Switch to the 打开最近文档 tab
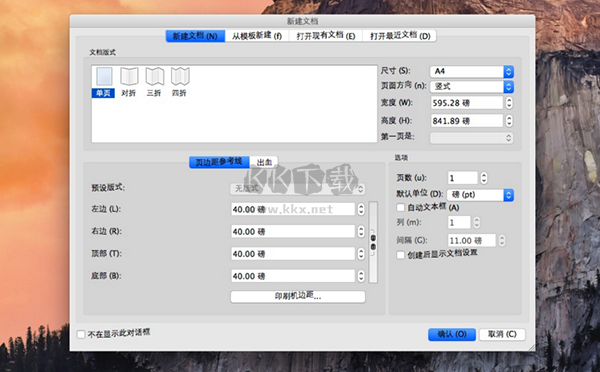This screenshot has width=600, height=372. 399,36
